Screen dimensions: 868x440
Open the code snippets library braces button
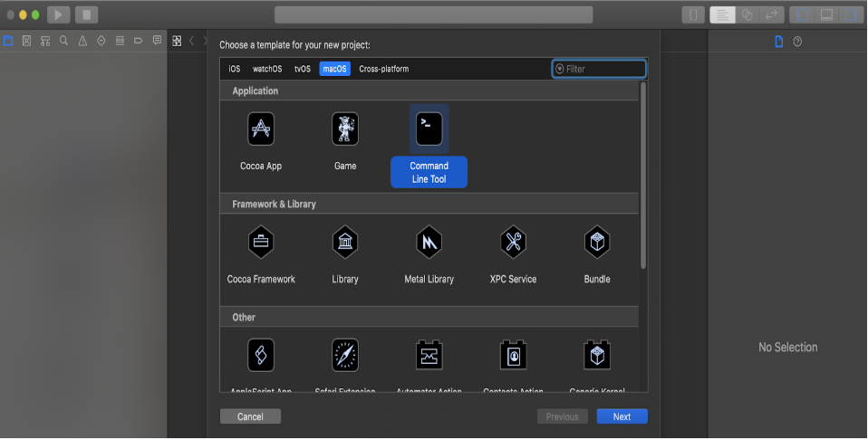pyautogui.click(x=693, y=15)
